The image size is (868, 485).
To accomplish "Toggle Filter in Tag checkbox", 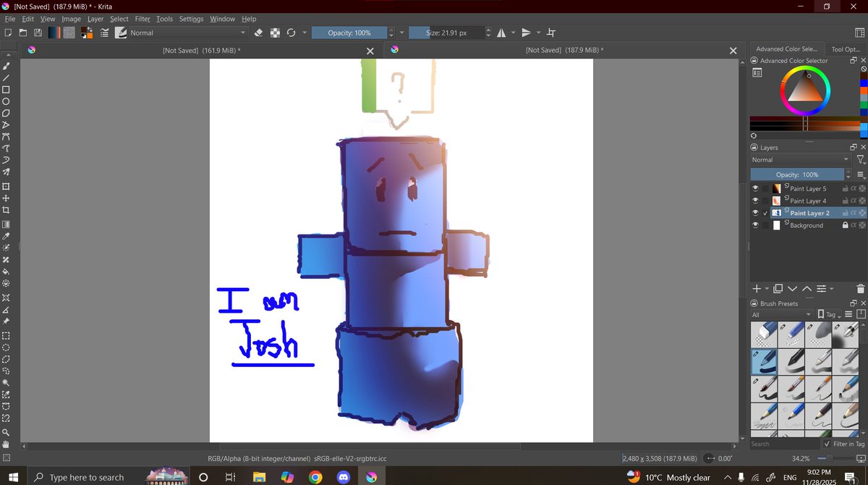I will 827,444.
